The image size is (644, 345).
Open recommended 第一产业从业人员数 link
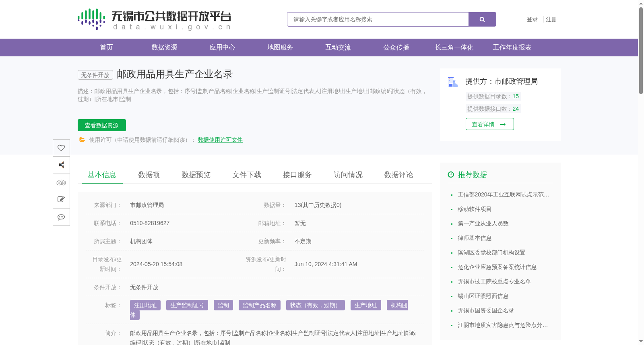483,223
